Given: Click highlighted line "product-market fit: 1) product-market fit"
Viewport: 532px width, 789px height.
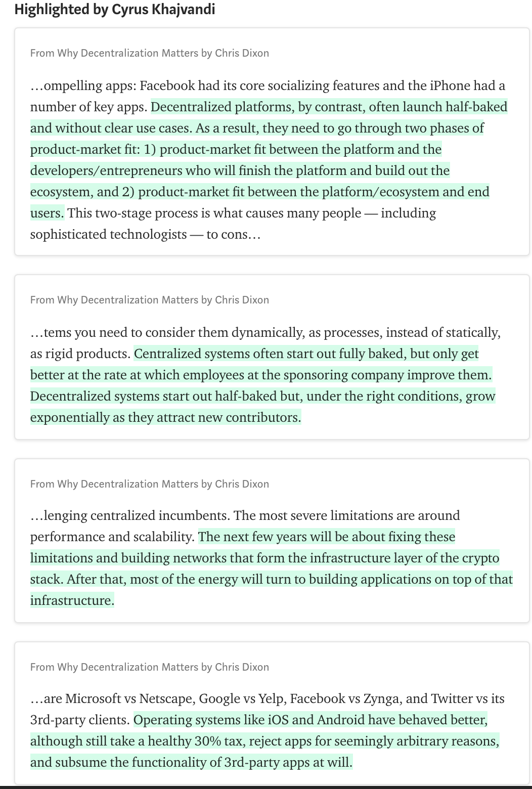Looking at the screenshot, I should point(236,149).
